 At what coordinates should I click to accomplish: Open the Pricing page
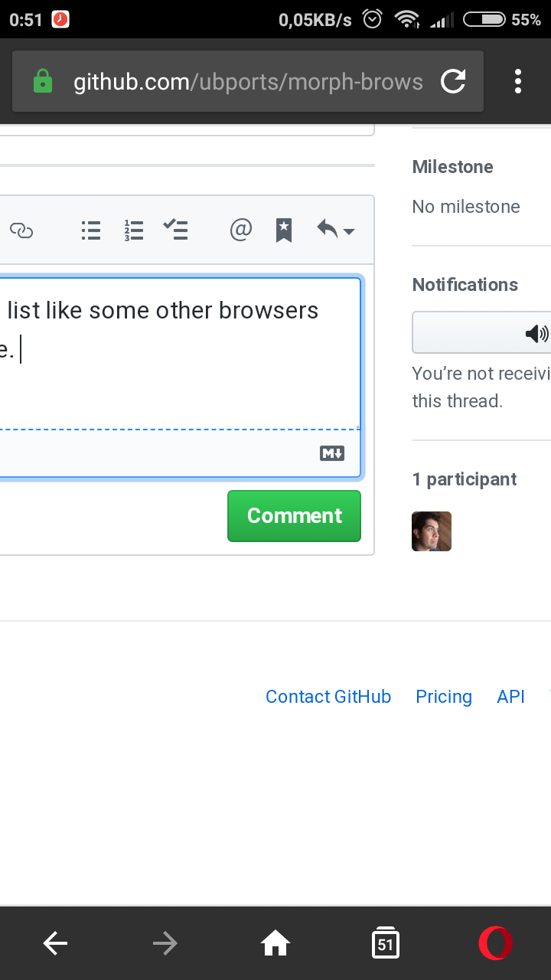pos(444,697)
